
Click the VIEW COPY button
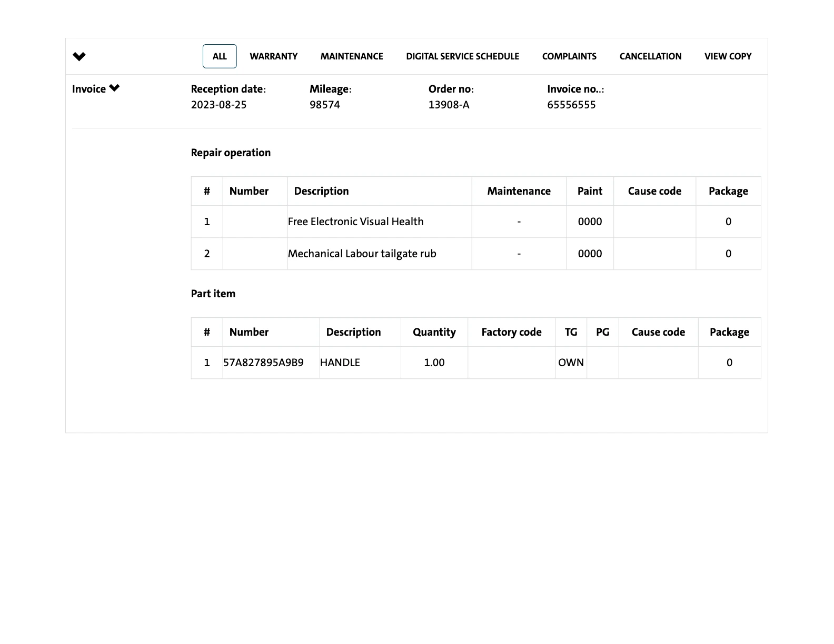(728, 56)
